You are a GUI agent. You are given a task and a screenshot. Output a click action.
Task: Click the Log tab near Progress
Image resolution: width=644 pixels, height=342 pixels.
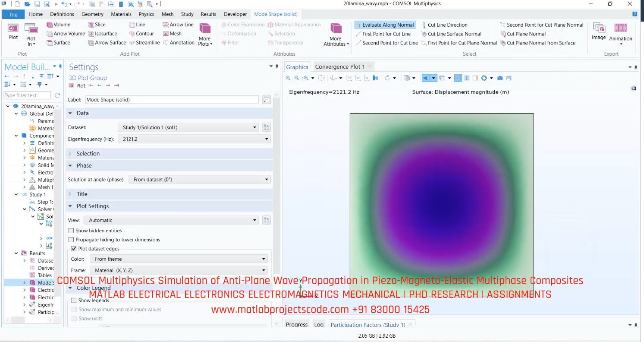click(319, 324)
